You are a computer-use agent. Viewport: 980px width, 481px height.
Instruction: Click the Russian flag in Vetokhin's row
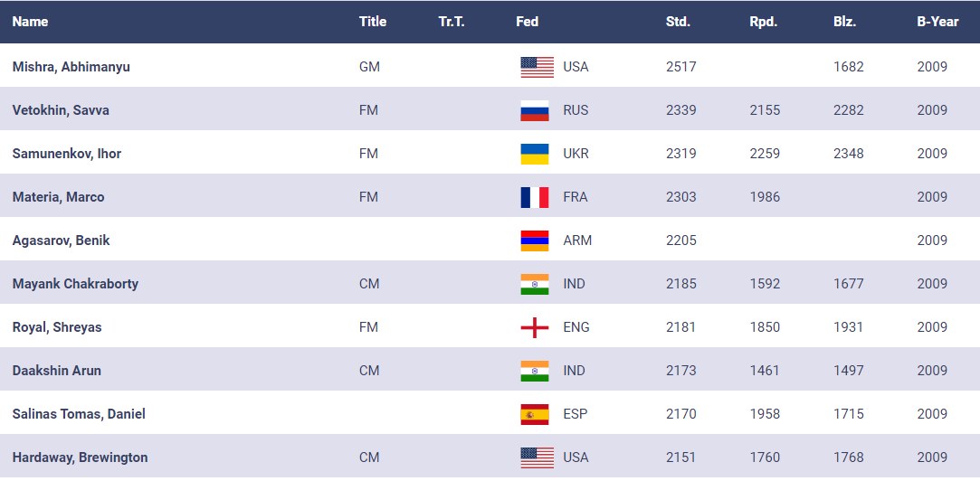click(535, 110)
